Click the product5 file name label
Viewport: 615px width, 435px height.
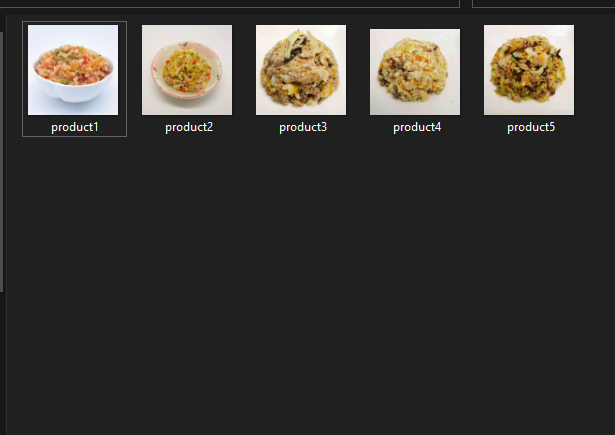pos(531,127)
